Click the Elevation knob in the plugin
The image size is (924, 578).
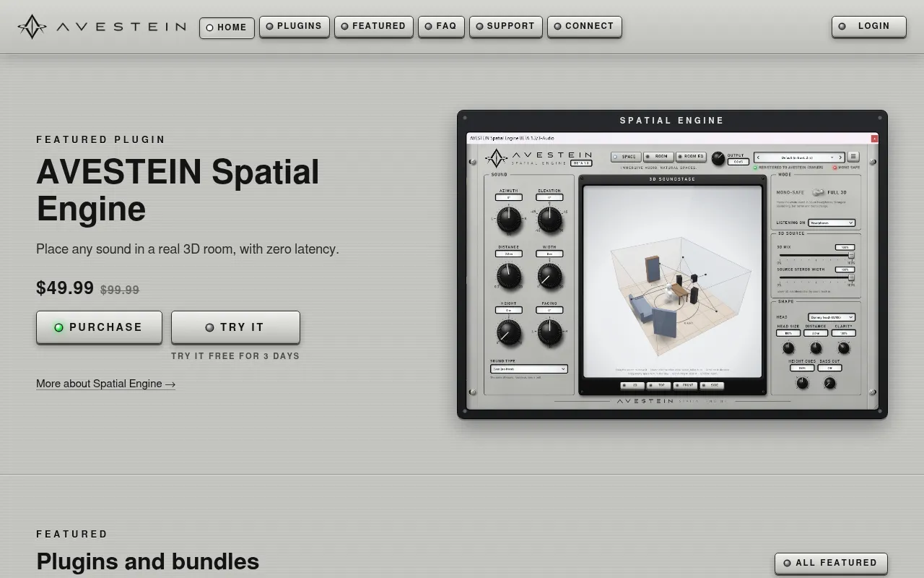point(549,220)
